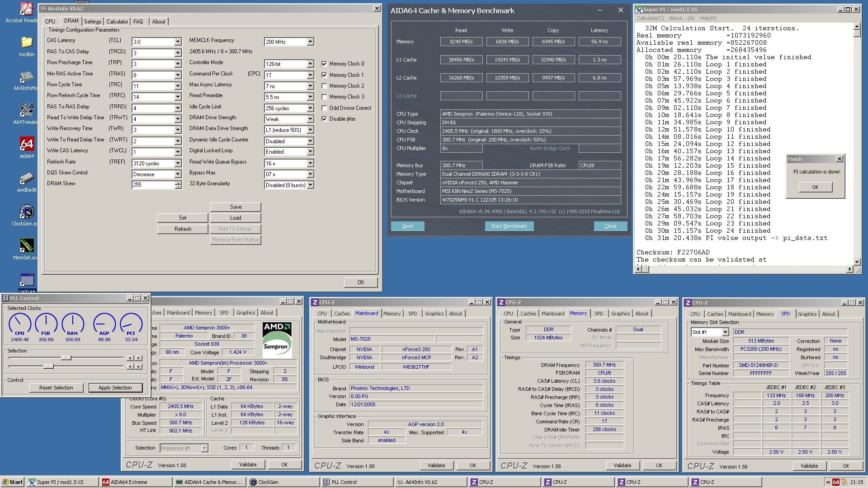The width and height of the screenshot is (868, 488).
Task: Click the Set button in A64Info
Action: [x=183, y=218]
